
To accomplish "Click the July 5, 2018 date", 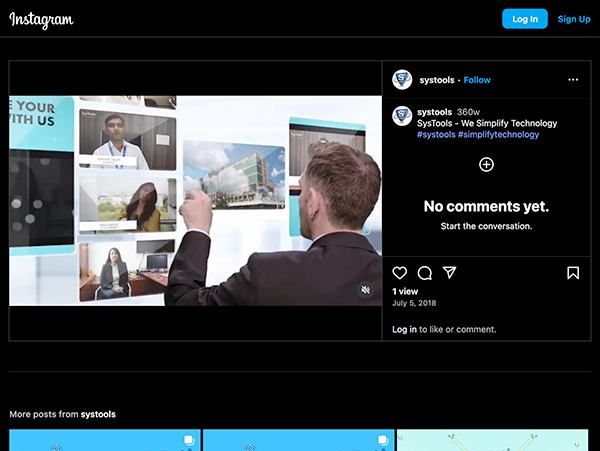I will (414, 303).
